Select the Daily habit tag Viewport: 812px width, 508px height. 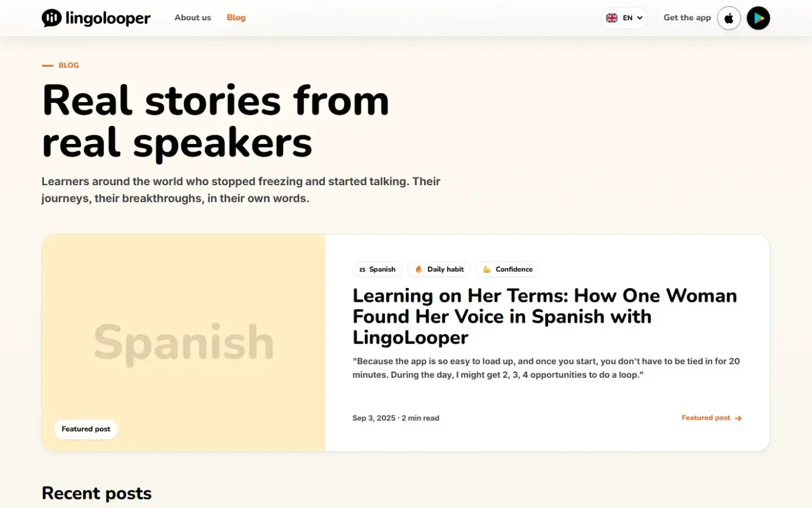coord(439,269)
